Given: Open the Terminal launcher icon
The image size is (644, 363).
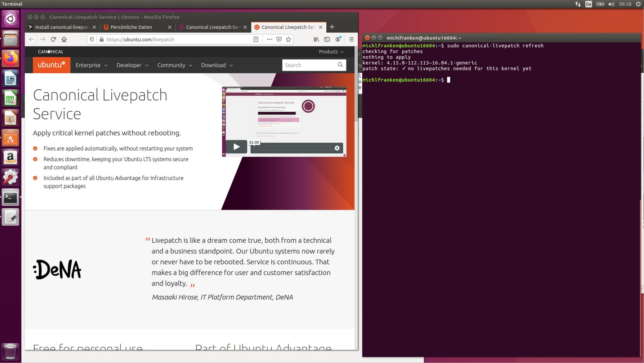Looking at the screenshot, I should pyautogui.click(x=10, y=197).
